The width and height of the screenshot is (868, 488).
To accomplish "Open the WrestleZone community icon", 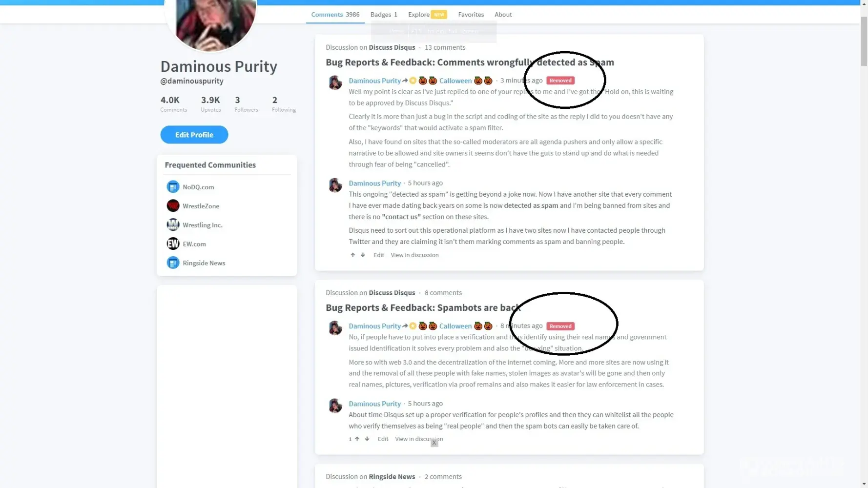I will (x=173, y=206).
